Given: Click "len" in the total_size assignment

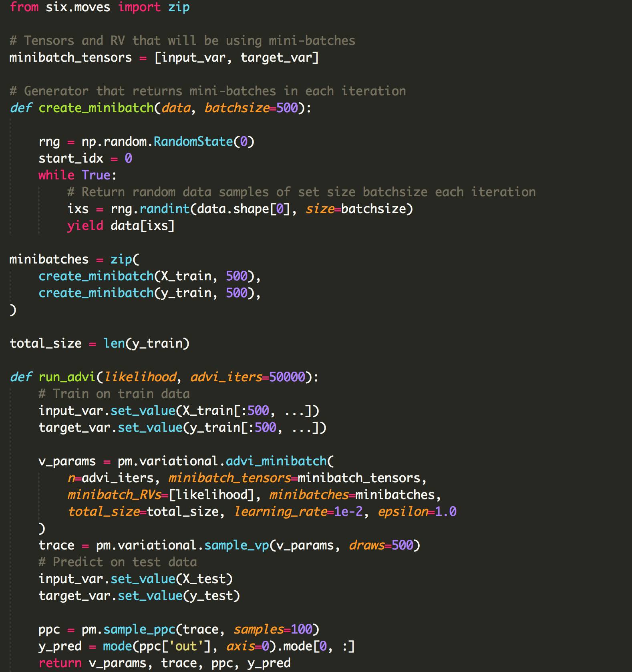Looking at the screenshot, I should pos(114,344).
